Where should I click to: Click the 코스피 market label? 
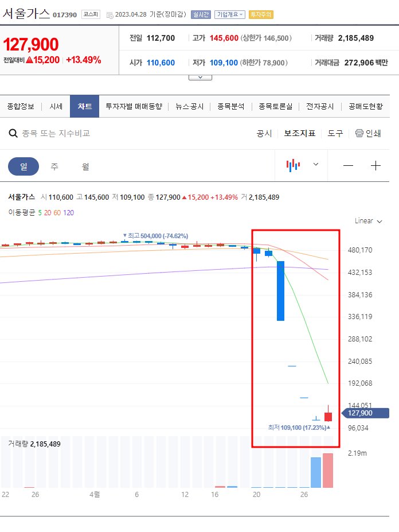point(91,14)
